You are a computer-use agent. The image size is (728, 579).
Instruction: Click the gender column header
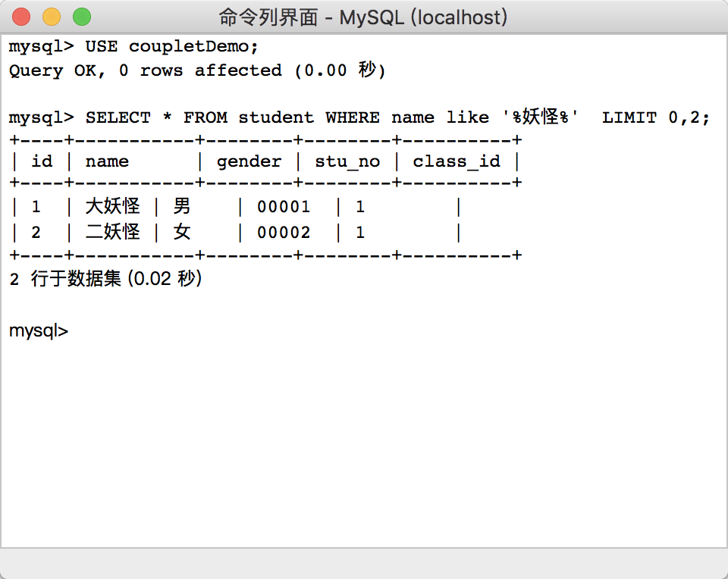coord(249,161)
